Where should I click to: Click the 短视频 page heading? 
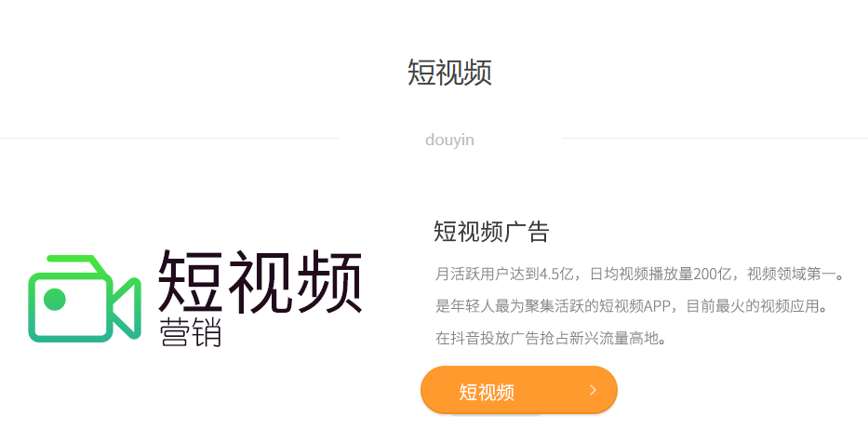449,73
